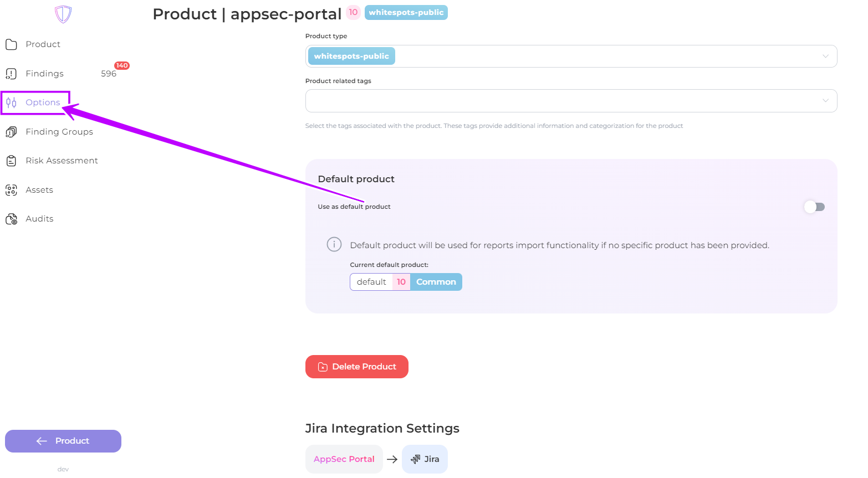Open the Findings menu item

click(x=45, y=74)
